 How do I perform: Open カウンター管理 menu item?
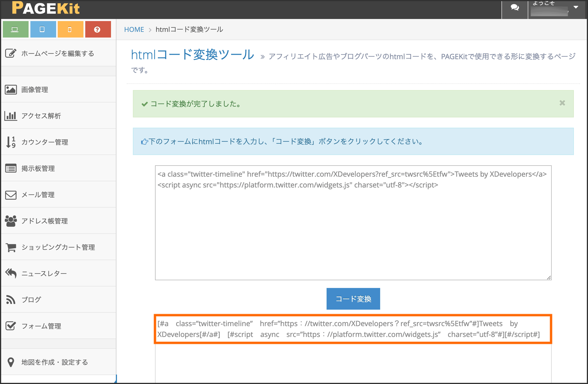point(59,142)
